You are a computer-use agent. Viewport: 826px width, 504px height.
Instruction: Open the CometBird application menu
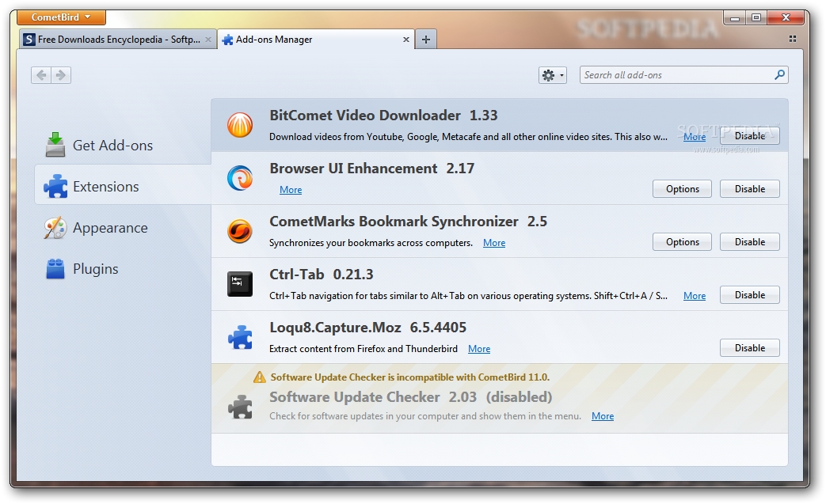pos(61,17)
